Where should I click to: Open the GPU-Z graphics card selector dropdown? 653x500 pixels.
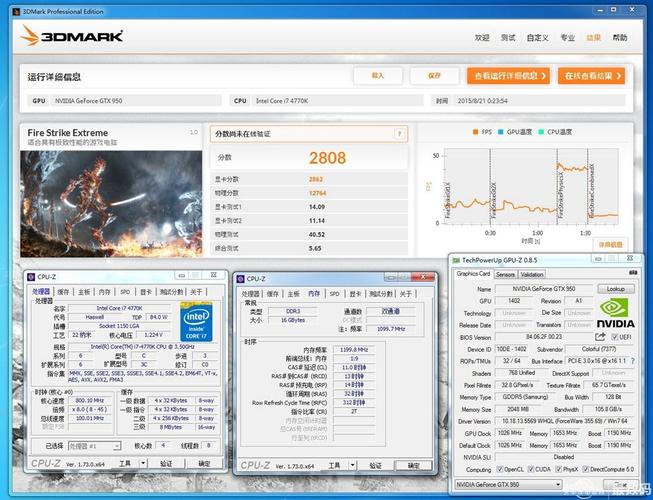[x=508, y=485]
